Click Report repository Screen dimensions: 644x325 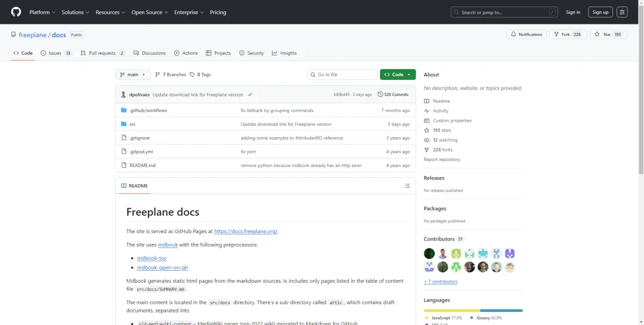(x=442, y=159)
